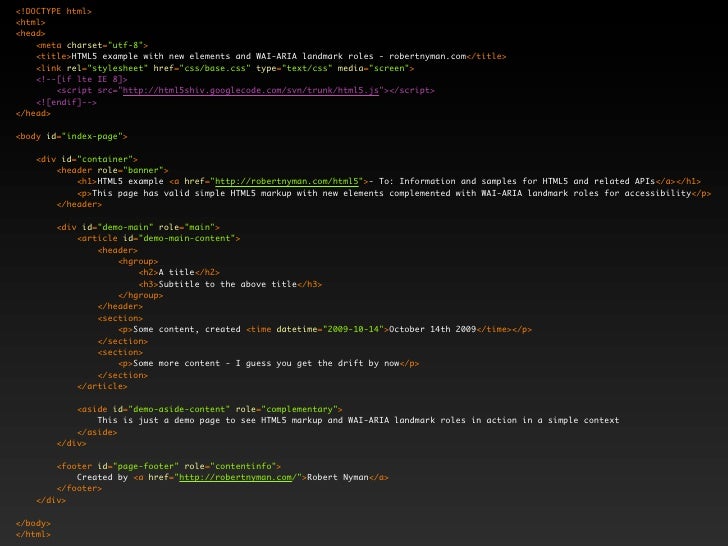The width and height of the screenshot is (728, 546).
Task: Click the closing </body> tag
Action: (33, 523)
